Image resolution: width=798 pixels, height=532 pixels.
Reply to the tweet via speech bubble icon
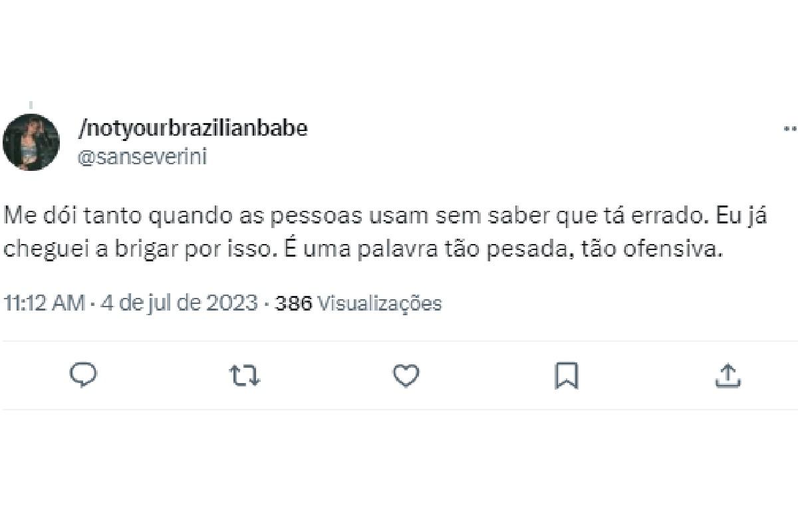click(x=83, y=376)
